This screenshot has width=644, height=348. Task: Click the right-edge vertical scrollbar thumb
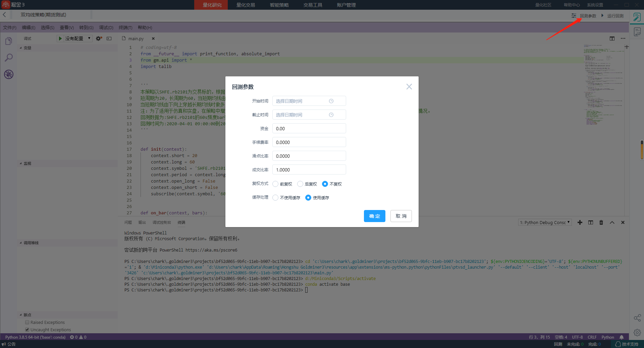click(642, 150)
